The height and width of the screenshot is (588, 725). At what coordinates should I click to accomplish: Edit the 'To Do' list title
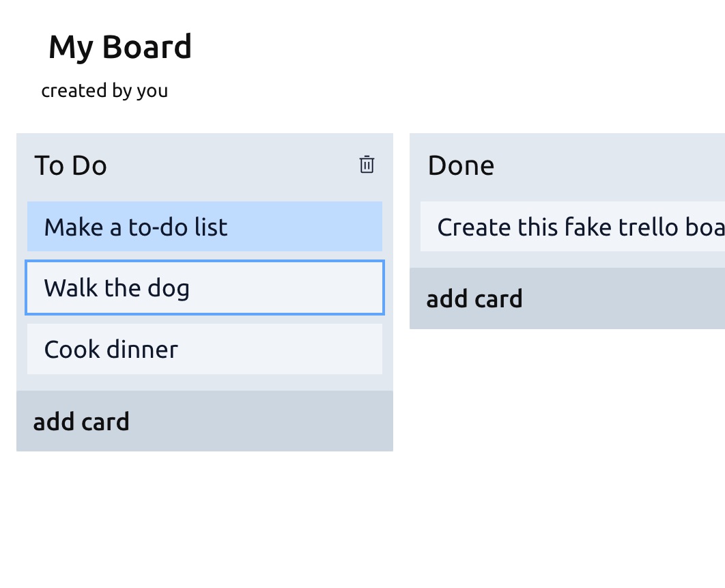(71, 165)
